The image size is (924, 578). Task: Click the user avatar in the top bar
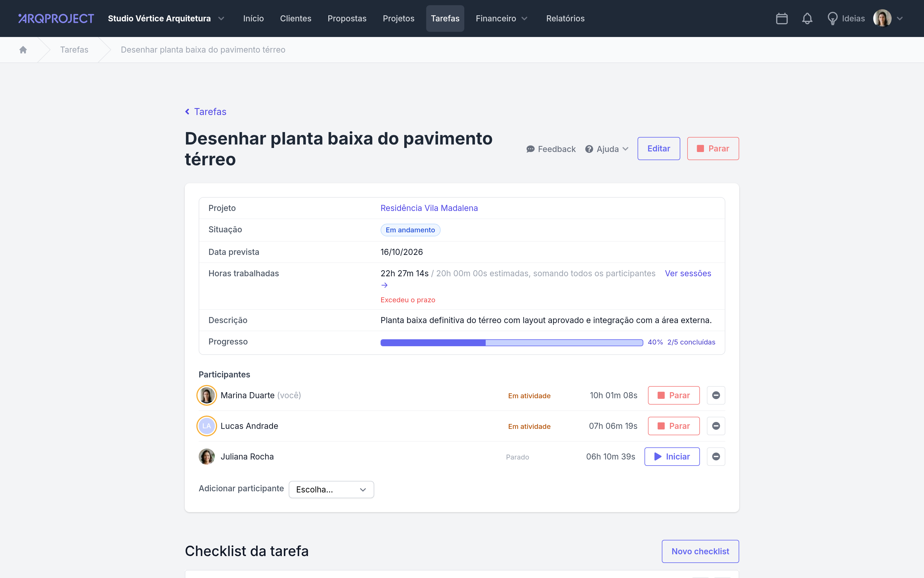click(882, 18)
